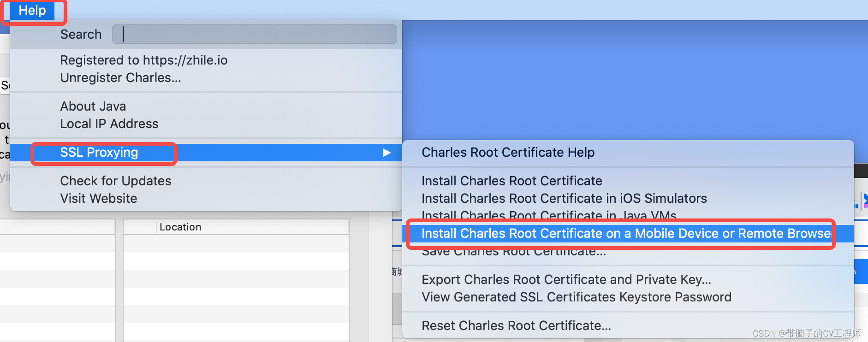
Task: Click the SSL Proxying submenu arrow
Action: 386,153
